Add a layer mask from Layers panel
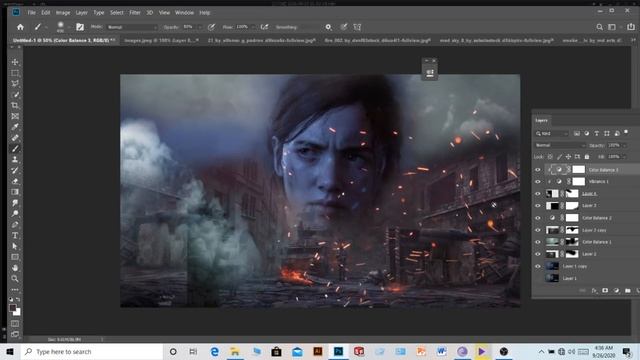 [x=605, y=291]
